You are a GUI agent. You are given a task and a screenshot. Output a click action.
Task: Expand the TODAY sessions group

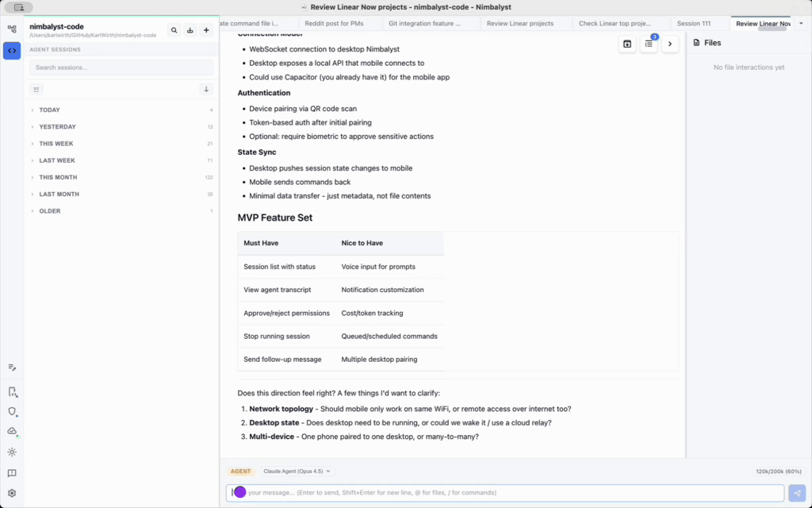click(50, 110)
